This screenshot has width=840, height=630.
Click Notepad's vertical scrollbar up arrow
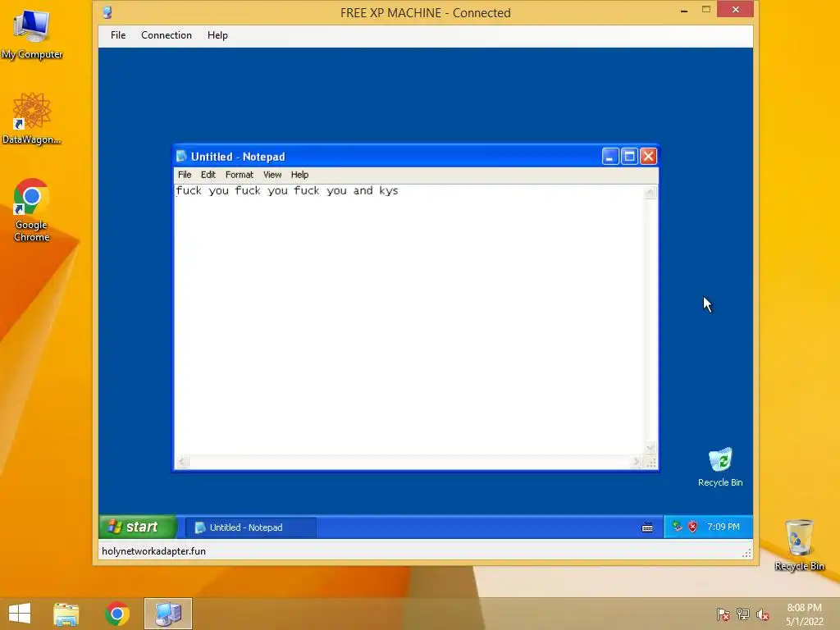point(651,192)
